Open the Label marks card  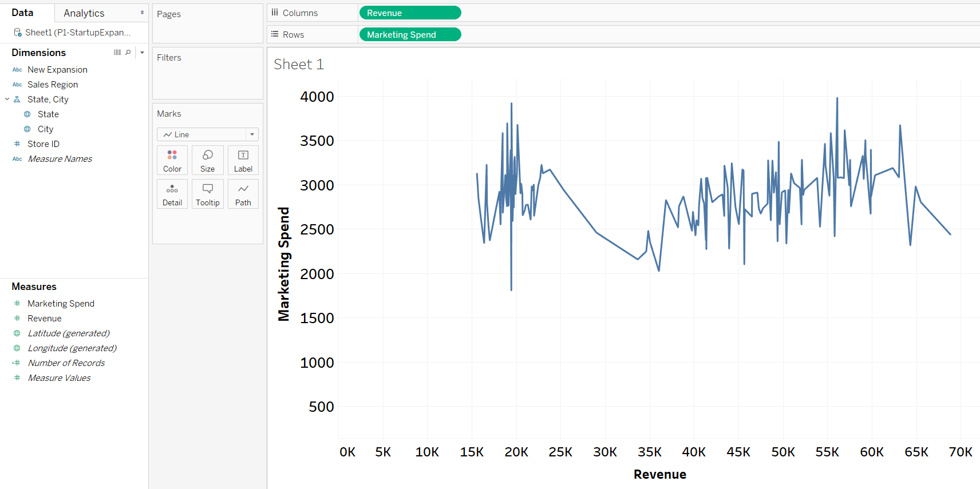tap(243, 160)
